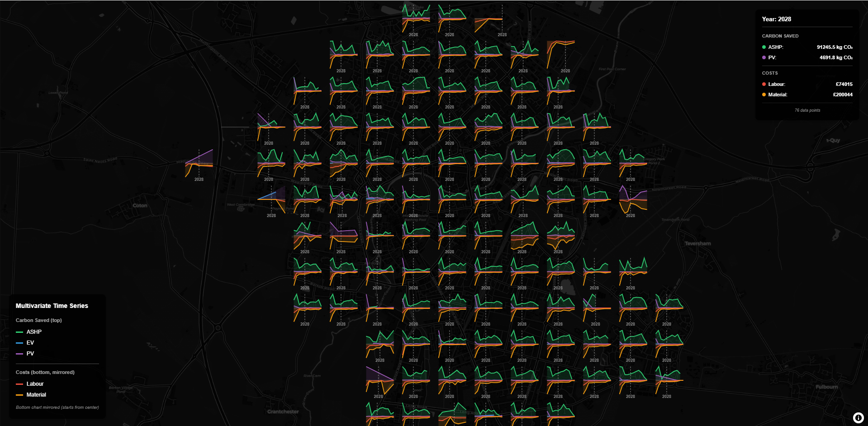Toggle the EV series in the legend
The image size is (868, 426).
pyautogui.click(x=30, y=343)
